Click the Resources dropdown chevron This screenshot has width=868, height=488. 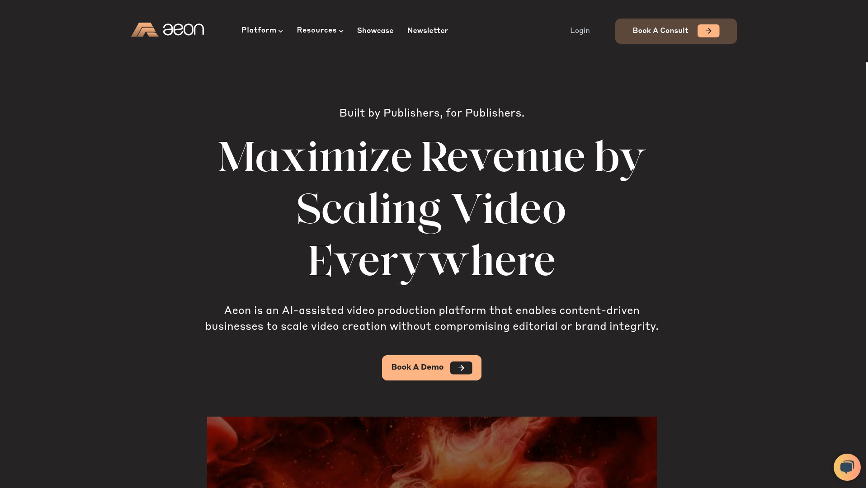341,31
